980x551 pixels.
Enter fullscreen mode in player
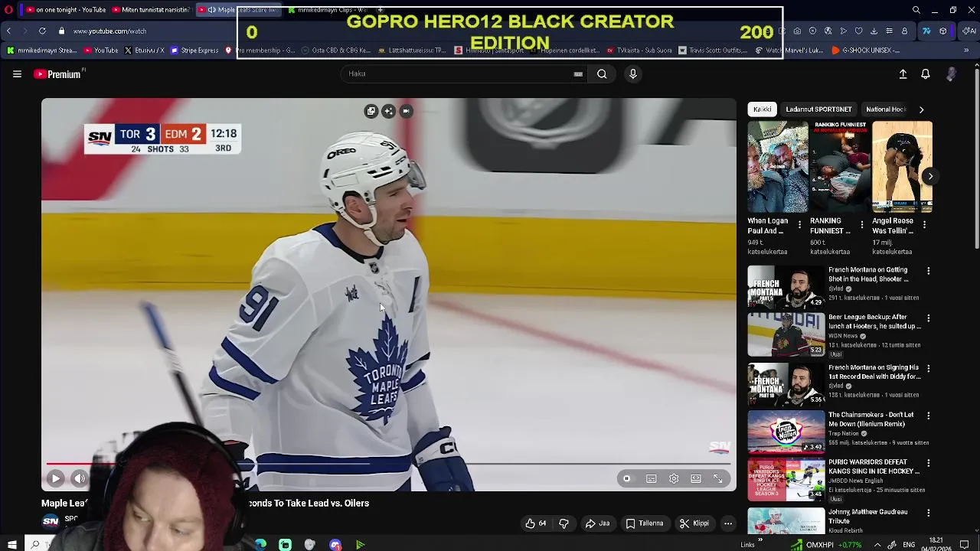click(718, 478)
